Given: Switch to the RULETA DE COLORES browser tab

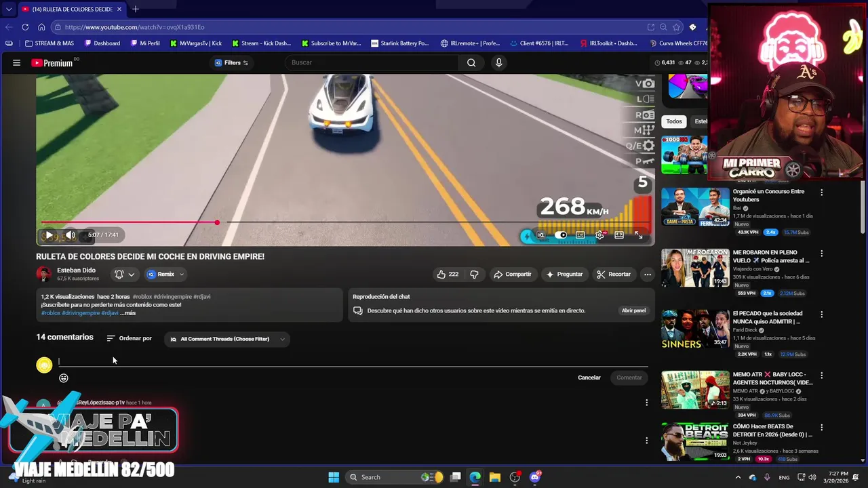Looking at the screenshot, I should pos(71,9).
